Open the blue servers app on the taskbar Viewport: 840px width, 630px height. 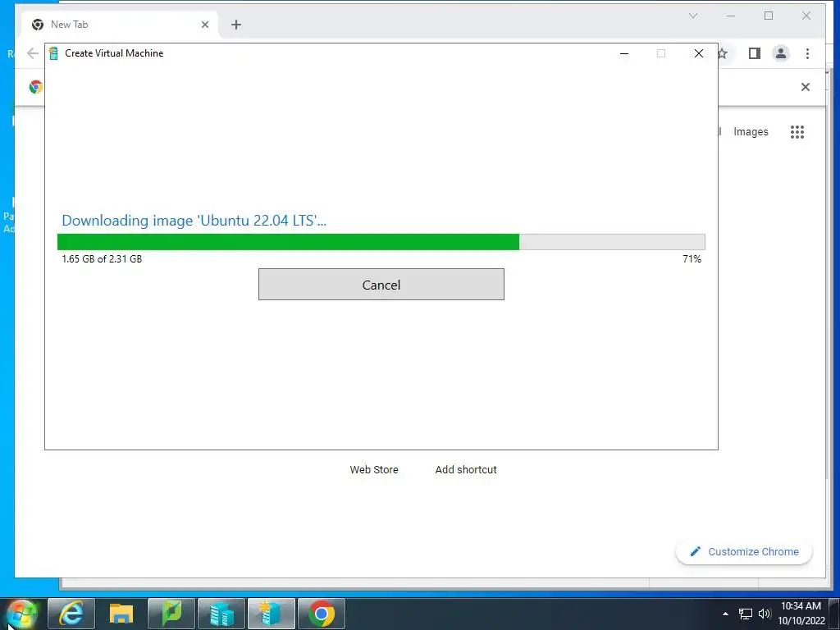tap(221, 614)
